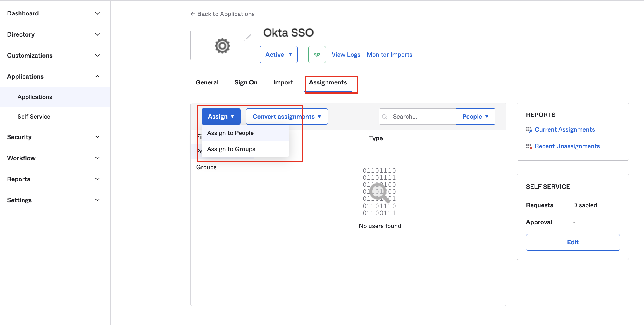Open the Active status dropdown
This screenshot has width=644, height=325.
click(278, 55)
